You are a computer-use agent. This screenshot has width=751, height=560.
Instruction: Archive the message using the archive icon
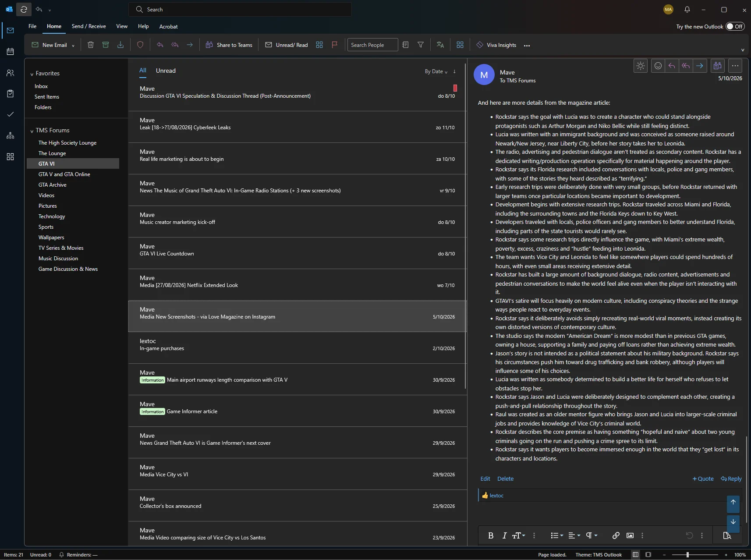[x=106, y=45]
